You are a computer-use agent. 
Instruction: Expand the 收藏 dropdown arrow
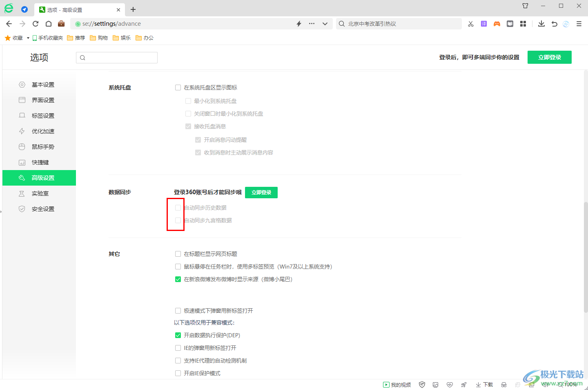[x=28, y=38]
